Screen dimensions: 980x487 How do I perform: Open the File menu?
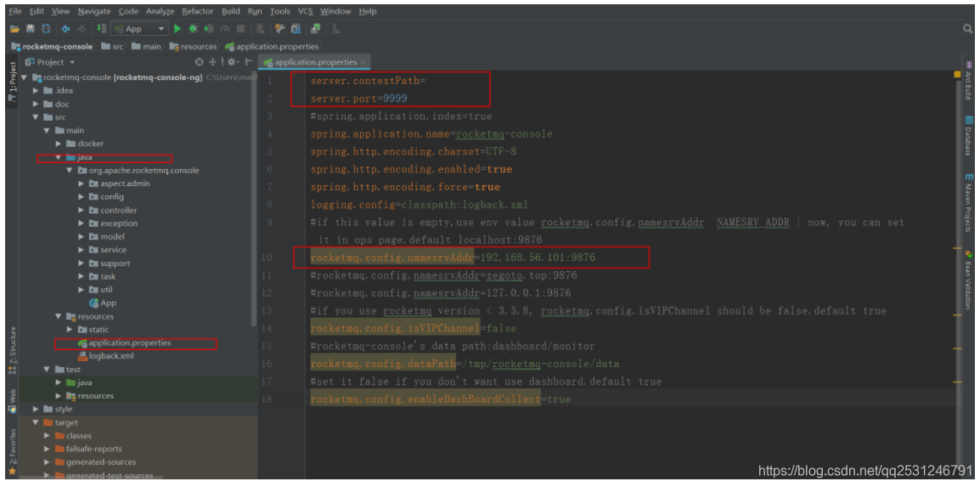tap(15, 11)
